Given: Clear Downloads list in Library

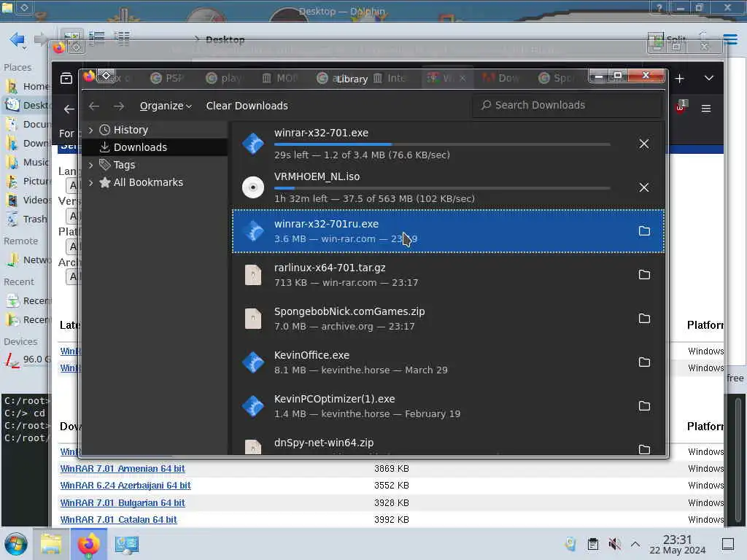Looking at the screenshot, I should click(247, 106).
